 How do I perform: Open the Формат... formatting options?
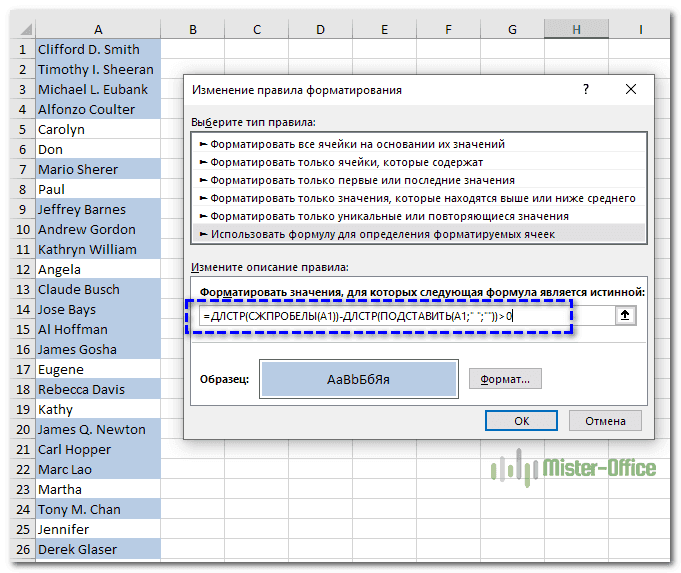505,379
